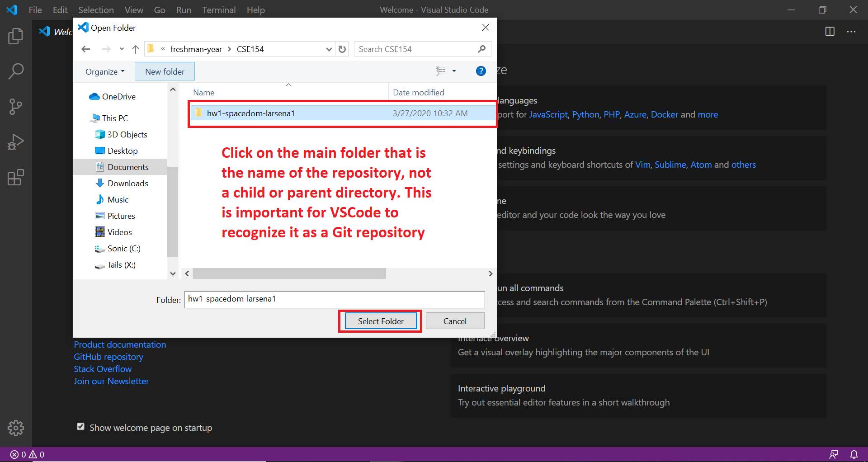Select the Source Control icon
This screenshot has width=868, height=462.
tap(16, 107)
